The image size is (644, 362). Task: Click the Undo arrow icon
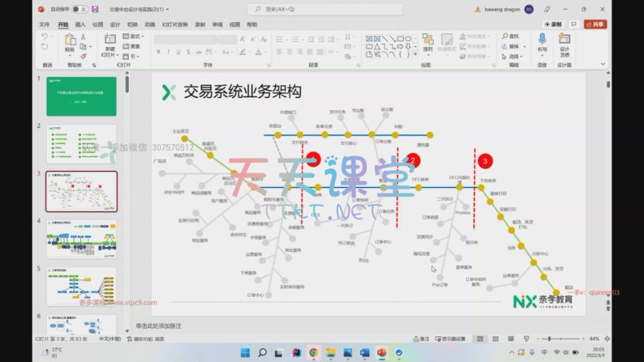pyautogui.click(x=45, y=36)
